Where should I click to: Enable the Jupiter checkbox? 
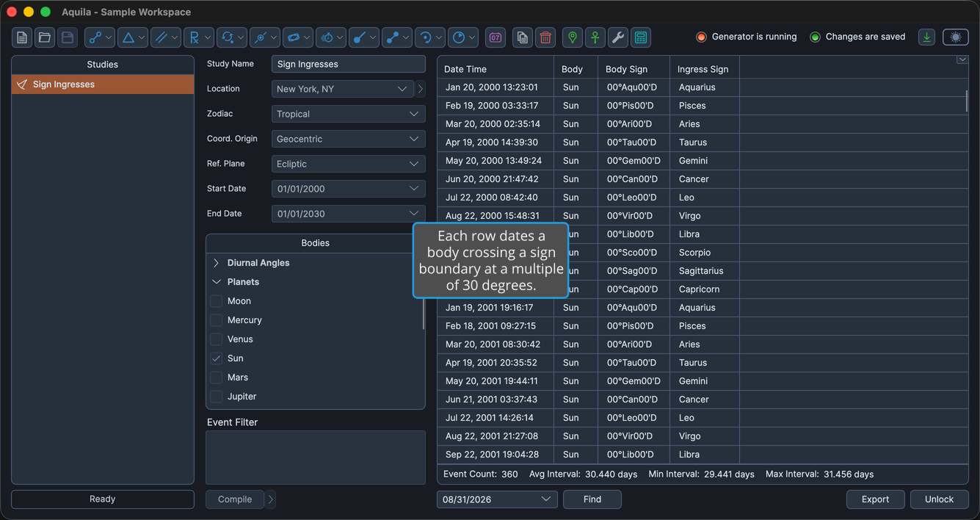(217, 397)
